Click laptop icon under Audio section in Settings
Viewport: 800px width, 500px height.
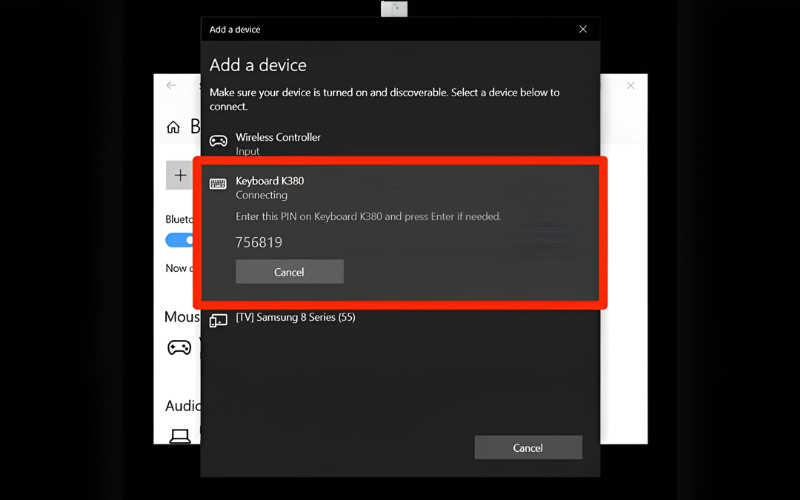(180, 436)
